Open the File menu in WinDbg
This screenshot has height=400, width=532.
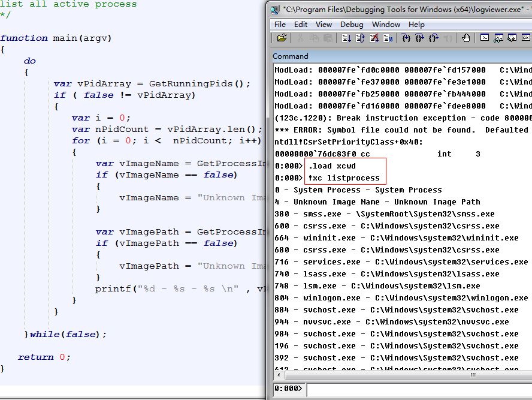[x=280, y=25]
